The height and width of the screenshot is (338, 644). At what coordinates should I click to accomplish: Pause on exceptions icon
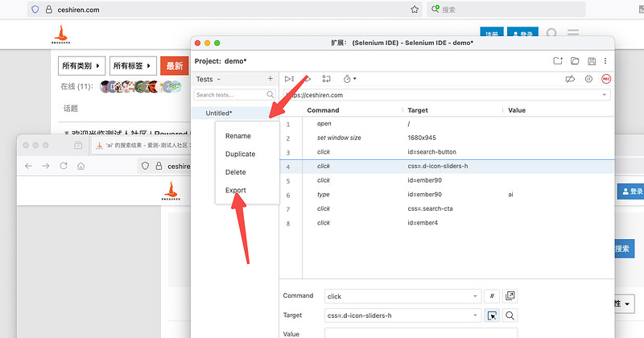click(x=588, y=79)
